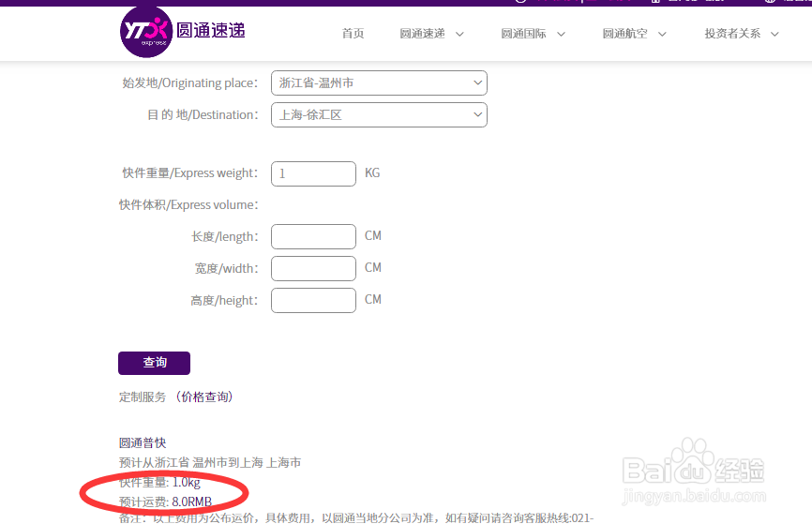Open the 圆通国际 menu item
The width and height of the screenshot is (812, 524).
(x=523, y=34)
